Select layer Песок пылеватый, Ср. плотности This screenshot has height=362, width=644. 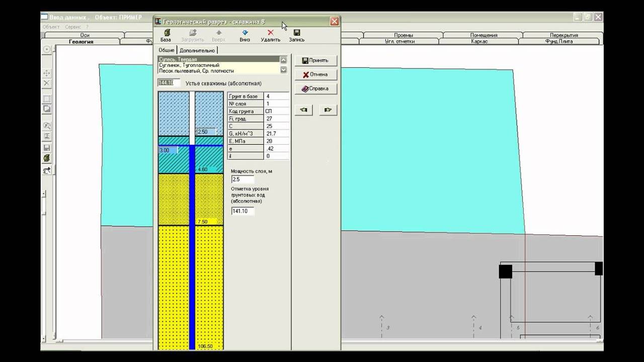tap(218, 71)
